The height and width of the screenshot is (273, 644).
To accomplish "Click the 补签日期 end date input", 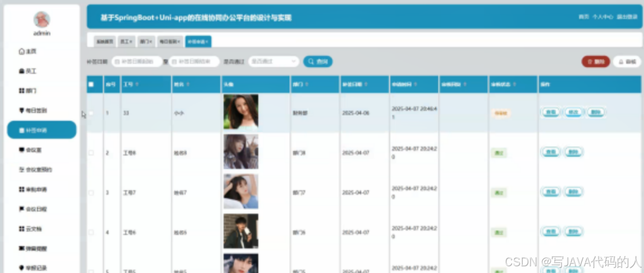I will click(195, 62).
